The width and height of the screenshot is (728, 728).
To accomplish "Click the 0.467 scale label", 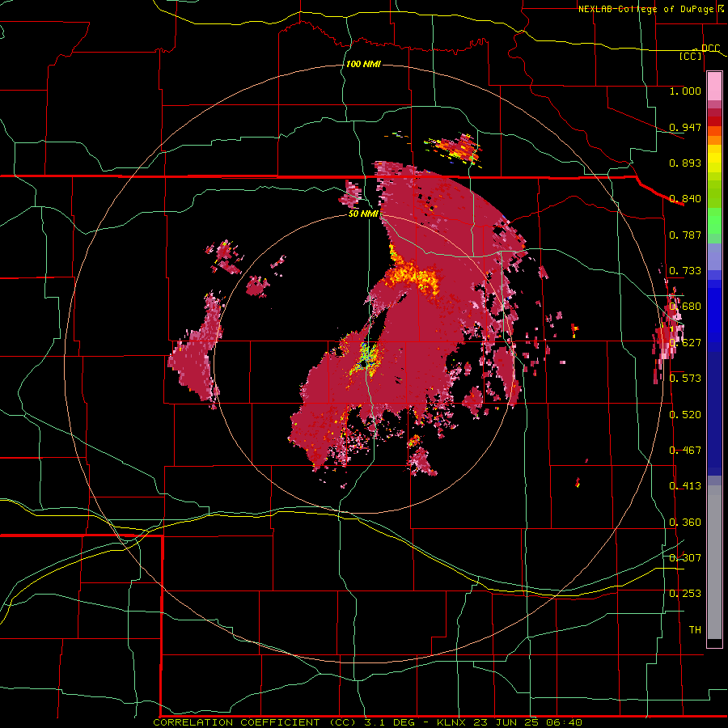I will tap(685, 451).
